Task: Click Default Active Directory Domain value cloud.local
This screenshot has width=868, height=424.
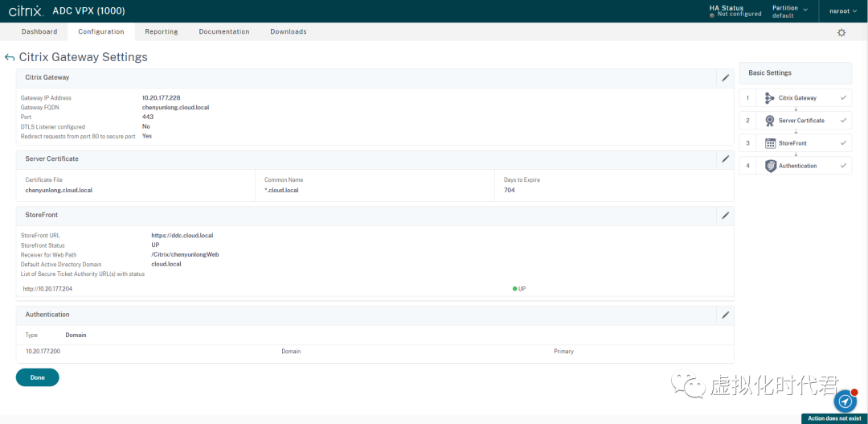Action: pos(166,264)
